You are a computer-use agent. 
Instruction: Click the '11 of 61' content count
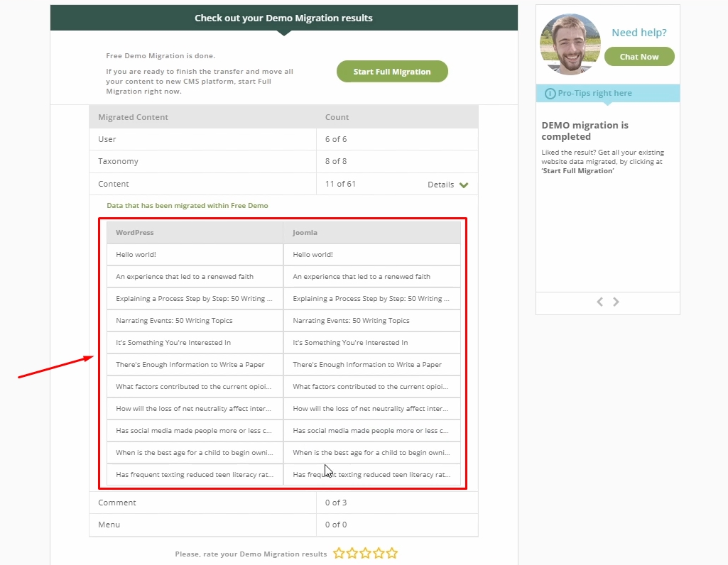point(340,184)
